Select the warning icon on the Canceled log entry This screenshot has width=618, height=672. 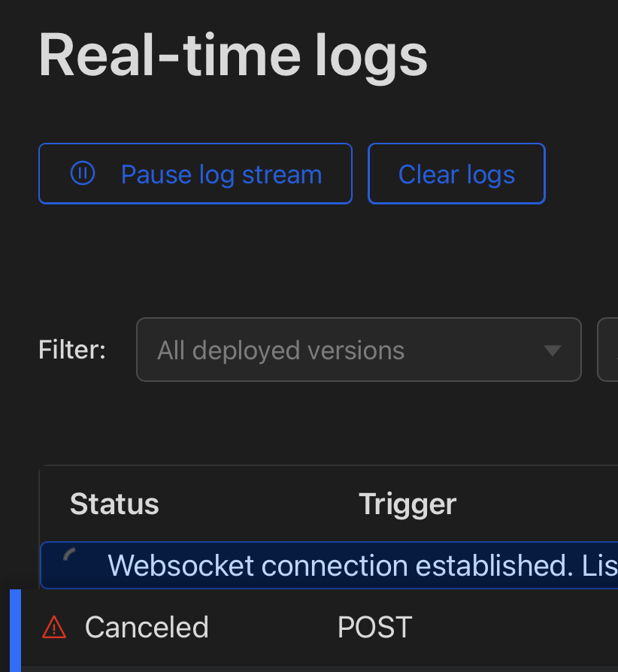(54, 627)
